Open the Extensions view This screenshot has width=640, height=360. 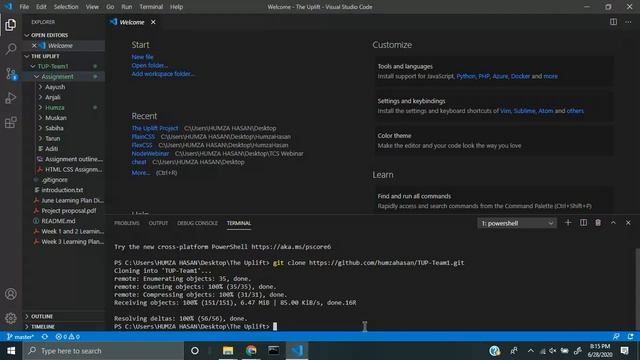tap(11, 122)
